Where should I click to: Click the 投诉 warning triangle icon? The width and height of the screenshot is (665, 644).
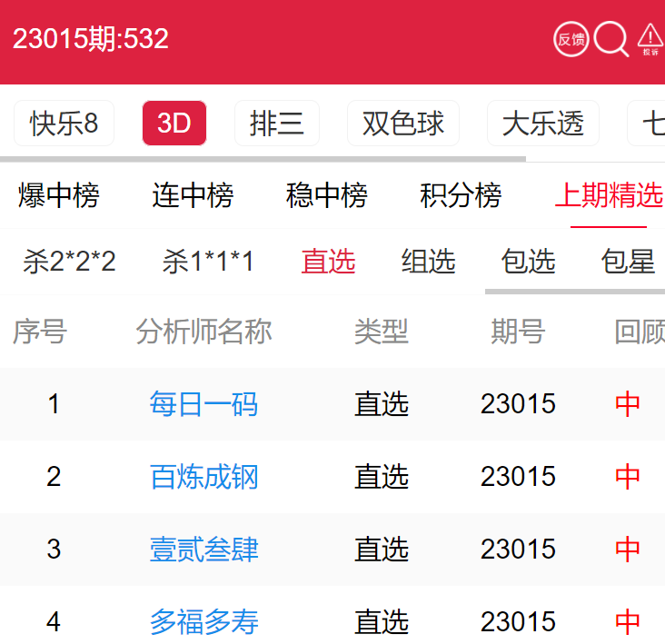[650, 39]
